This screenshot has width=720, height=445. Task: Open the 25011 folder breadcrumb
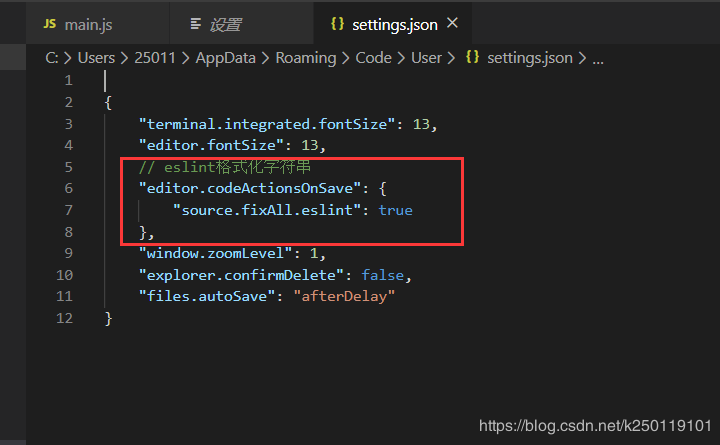pyautogui.click(x=157, y=58)
